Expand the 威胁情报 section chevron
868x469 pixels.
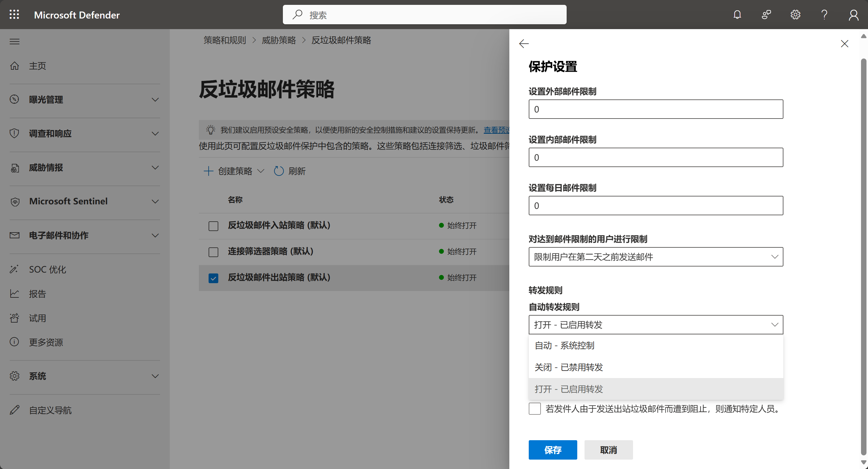point(155,167)
